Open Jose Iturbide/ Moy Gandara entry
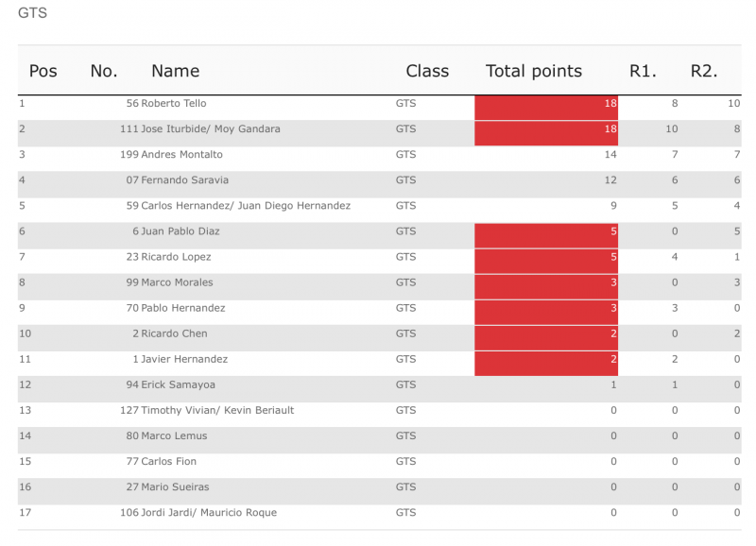756x546 pixels. 211,128
